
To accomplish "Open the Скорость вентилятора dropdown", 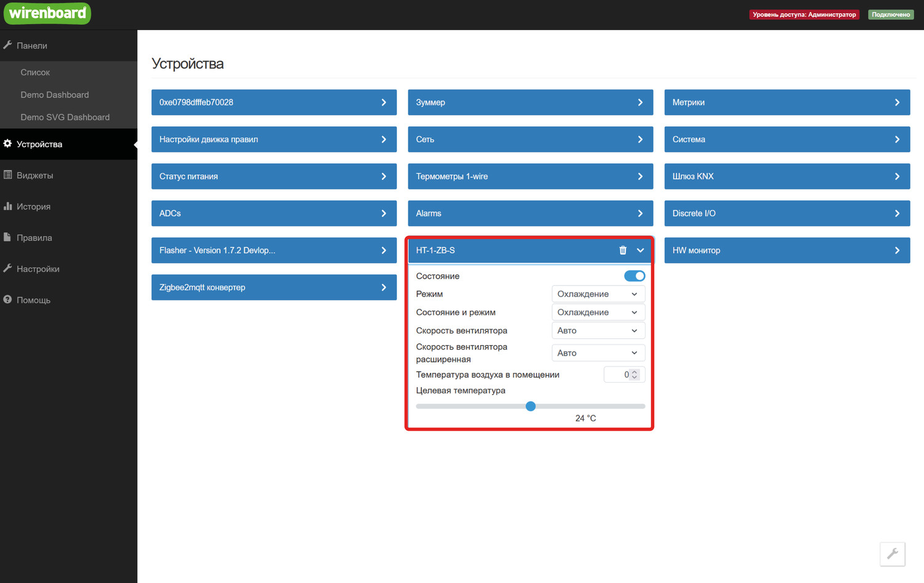I will (598, 330).
